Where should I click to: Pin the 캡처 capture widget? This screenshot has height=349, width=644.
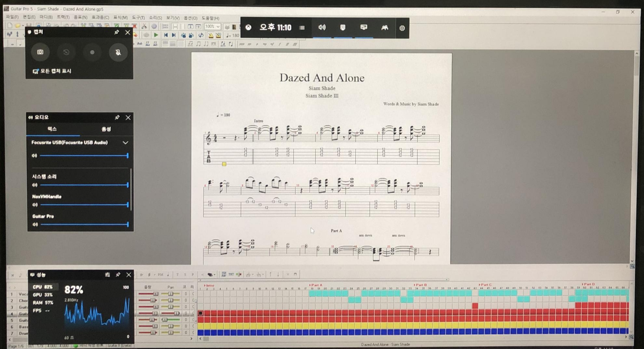pos(116,32)
